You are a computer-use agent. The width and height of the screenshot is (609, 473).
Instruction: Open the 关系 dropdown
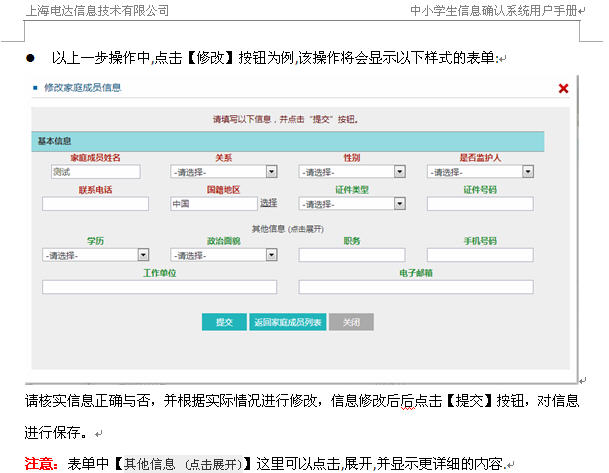223,172
